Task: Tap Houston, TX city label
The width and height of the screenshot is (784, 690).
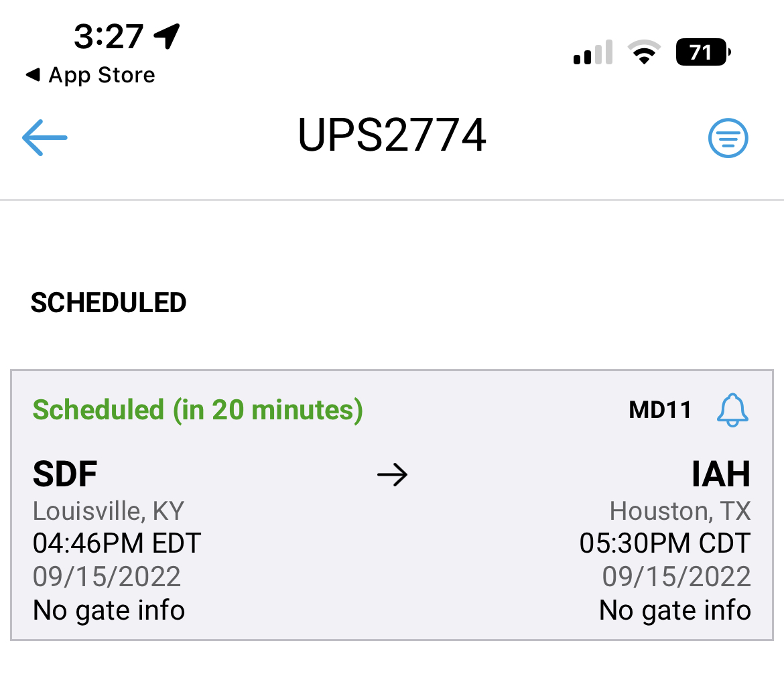Action: [679, 512]
